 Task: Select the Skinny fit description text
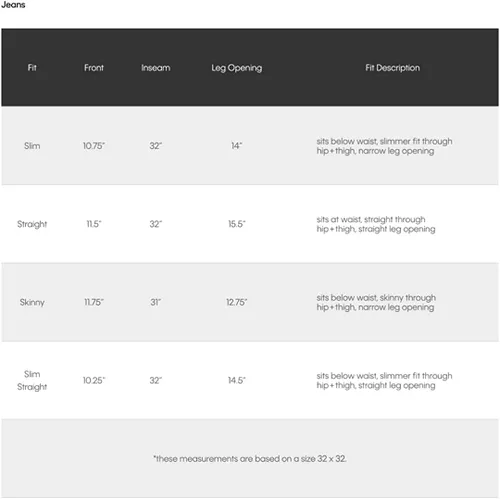(376, 302)
